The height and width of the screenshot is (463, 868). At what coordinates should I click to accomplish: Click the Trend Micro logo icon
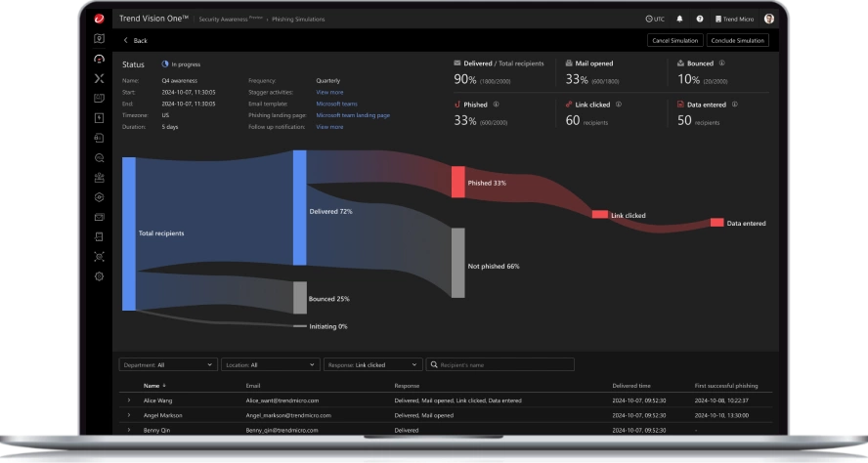[x=99, y=19]
